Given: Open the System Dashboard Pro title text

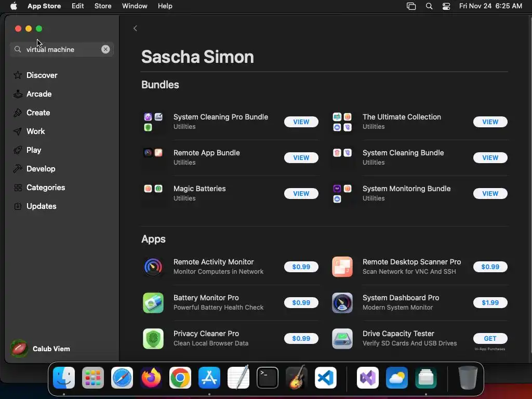Looking at the screenshot, I should click(401, 298).
